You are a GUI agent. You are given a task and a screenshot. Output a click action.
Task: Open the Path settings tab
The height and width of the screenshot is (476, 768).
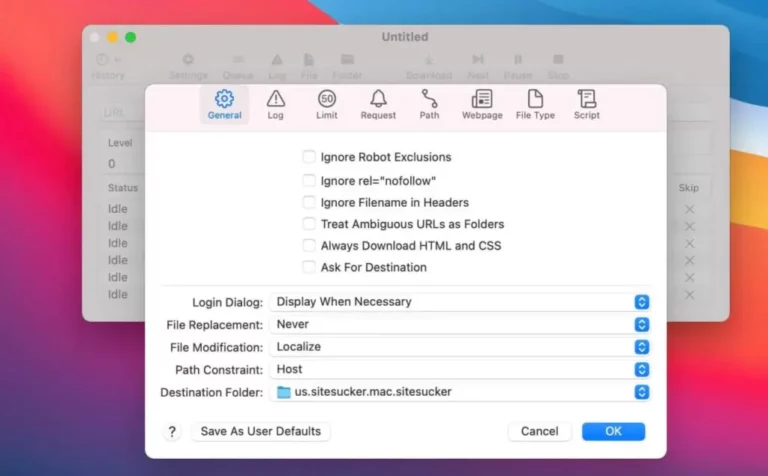tap(430, 105)
